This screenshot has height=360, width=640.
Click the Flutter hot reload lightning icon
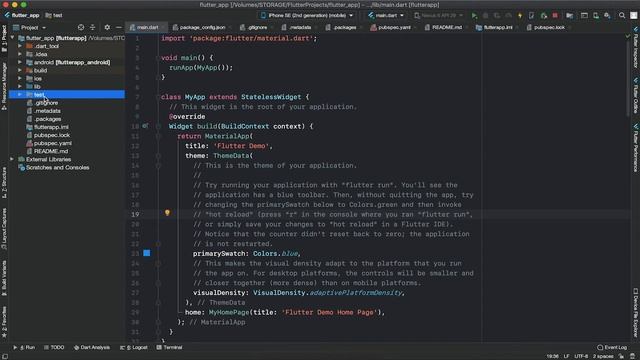click(520, 16)
